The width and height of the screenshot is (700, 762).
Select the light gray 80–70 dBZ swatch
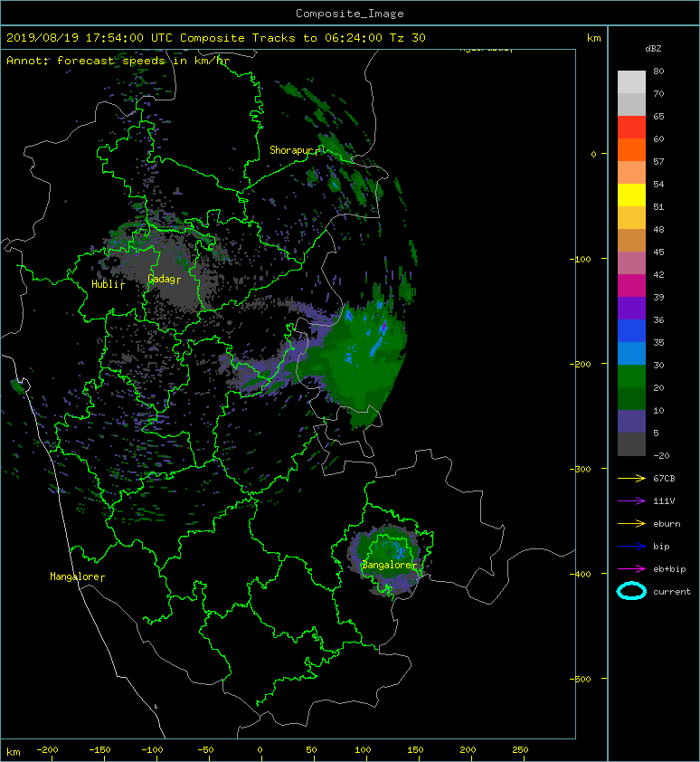coord(631,81)
